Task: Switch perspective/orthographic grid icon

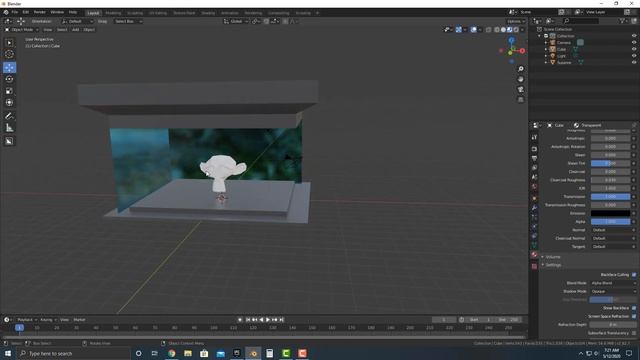Action: pyautogui.click(x=520, y=100)
